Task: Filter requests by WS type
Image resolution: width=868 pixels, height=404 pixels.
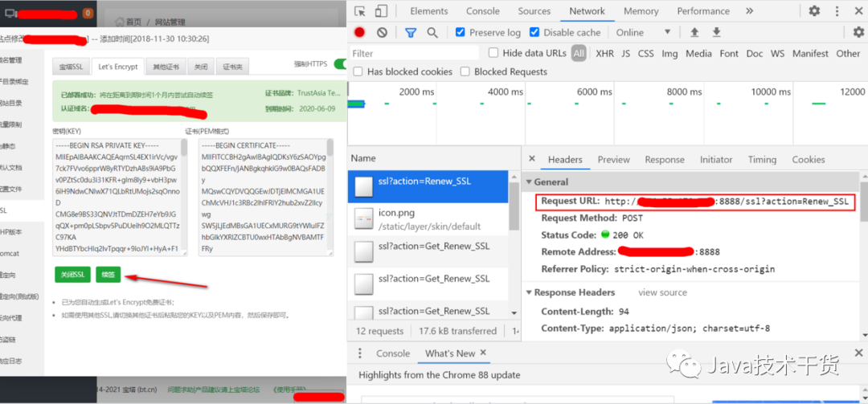Action: pyautogui.click(x=777, y=54)
